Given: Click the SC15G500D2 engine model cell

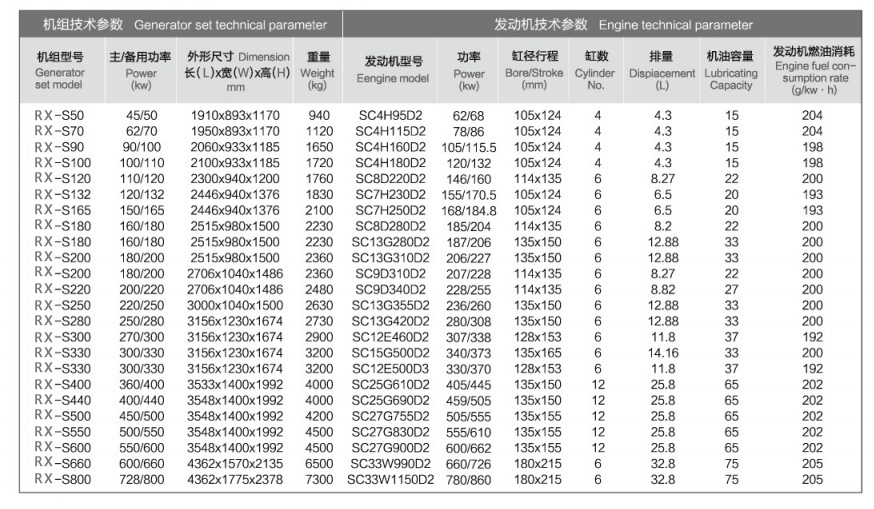Looking at the screenshot, I should point(390,353).
